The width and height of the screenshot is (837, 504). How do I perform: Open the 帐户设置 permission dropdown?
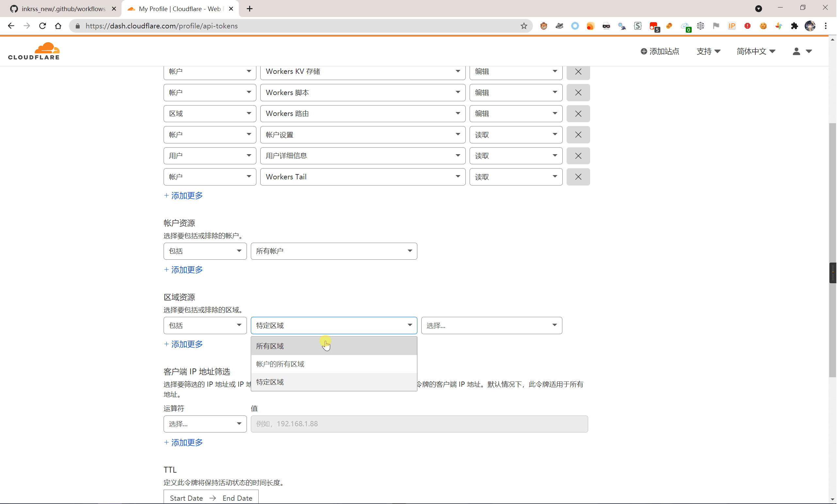tap(362, 135)
